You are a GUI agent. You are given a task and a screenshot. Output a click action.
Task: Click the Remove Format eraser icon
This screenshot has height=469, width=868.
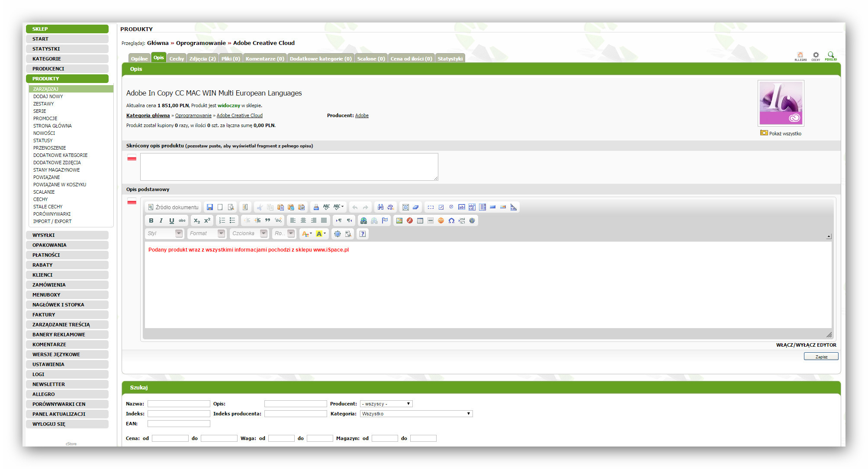(x=416, y=207)
